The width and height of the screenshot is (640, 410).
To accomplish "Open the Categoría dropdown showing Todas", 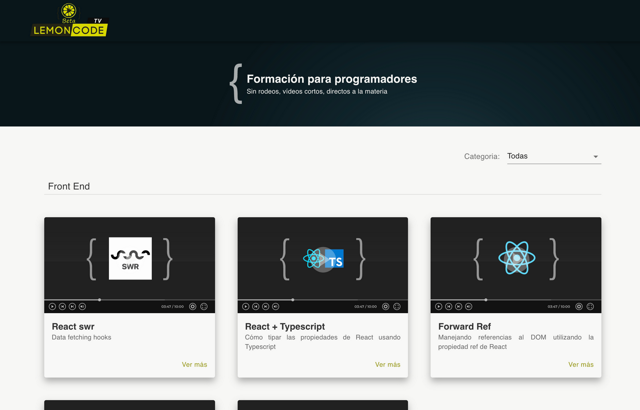I will pyautogui.click(x=554, y=156).
